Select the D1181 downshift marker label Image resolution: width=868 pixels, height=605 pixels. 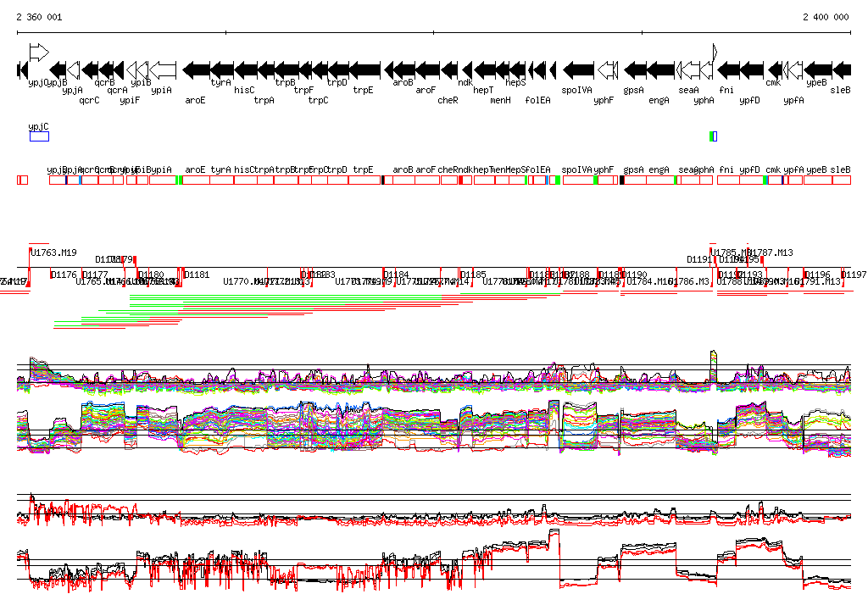pos(197,275)
